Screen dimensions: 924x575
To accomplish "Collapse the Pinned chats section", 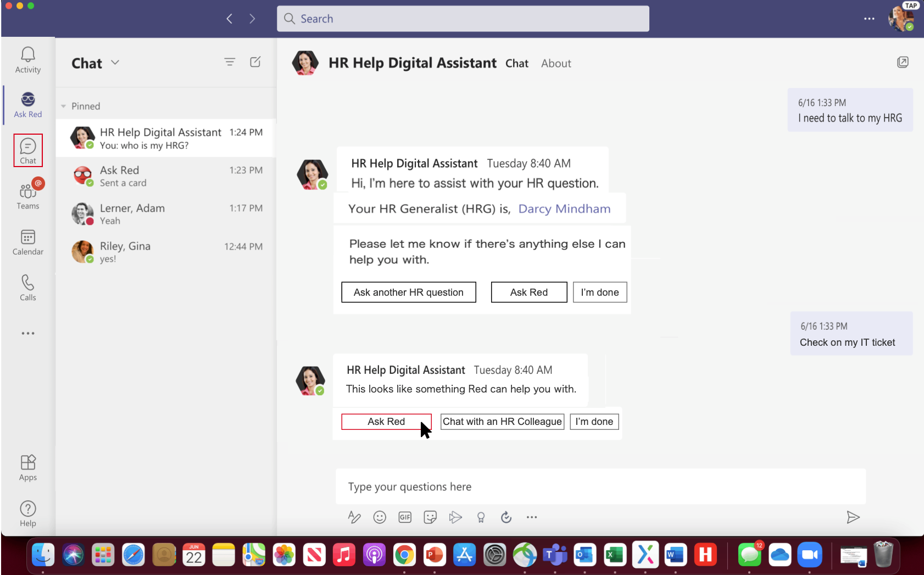I will tap(64, 106).
